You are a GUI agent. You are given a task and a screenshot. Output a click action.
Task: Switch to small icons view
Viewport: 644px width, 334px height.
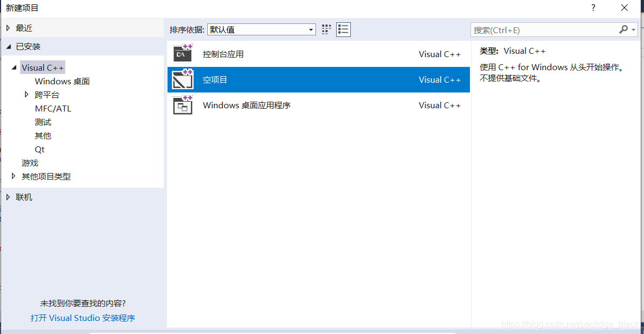(x=326, y=29)
